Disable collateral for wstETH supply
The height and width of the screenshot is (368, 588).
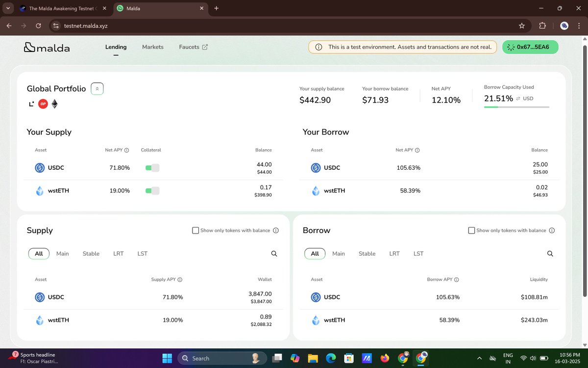(x=152, y=190)
